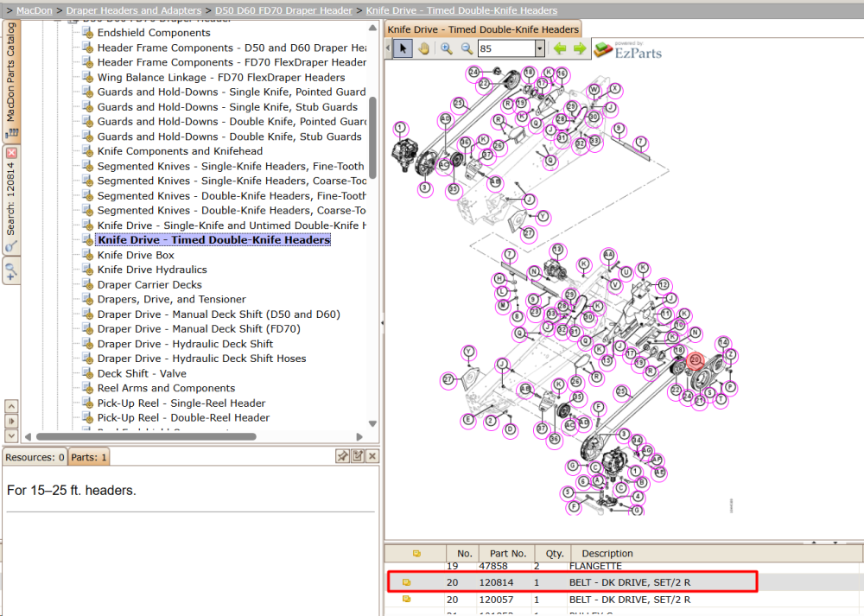Open new search with magnifier plus icon
The image size is (864, 616).
click(11, 271)
